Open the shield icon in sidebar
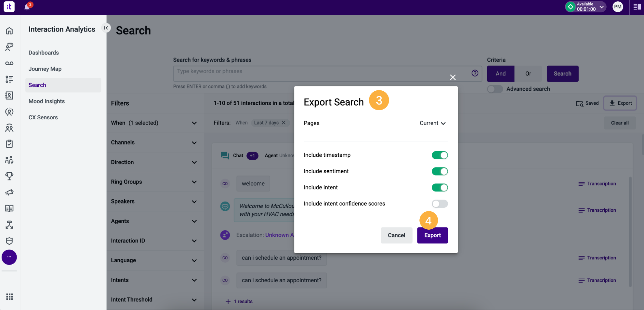This screenshot has height=310, width=644. [x=9, y=241]
